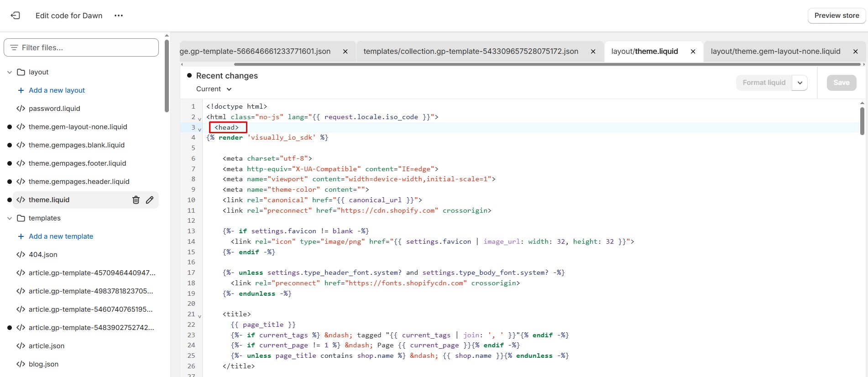This screenshot has height=377, width=868.
Task: Click code icon beside theme.gem-layout-none.liquid
Action: (21, 127)
